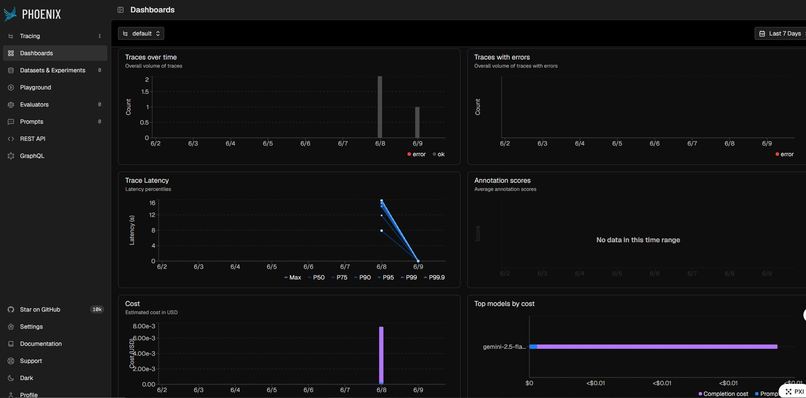
Task: Click the Dashboards sidebar icon
Action: coord(11,53)
